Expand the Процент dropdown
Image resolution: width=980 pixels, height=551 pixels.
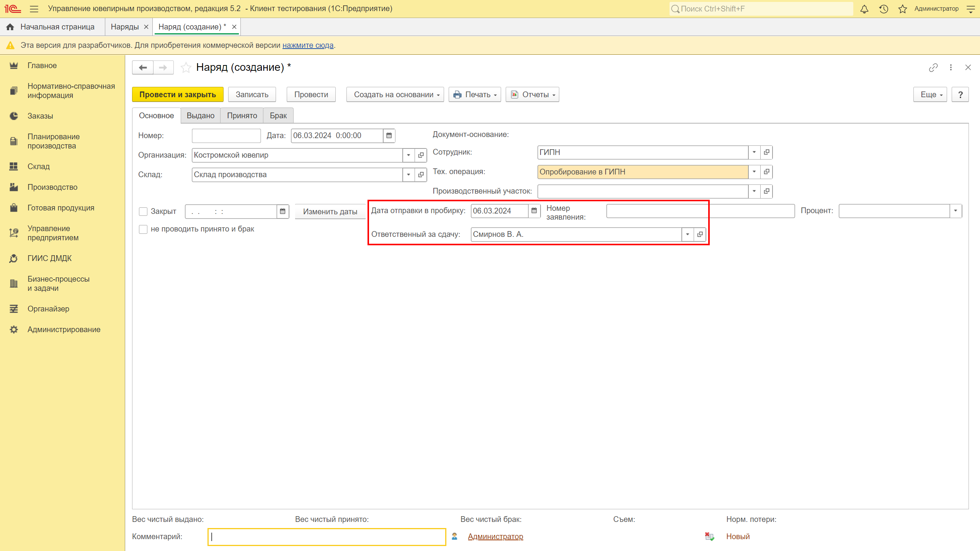click(955, 211)
